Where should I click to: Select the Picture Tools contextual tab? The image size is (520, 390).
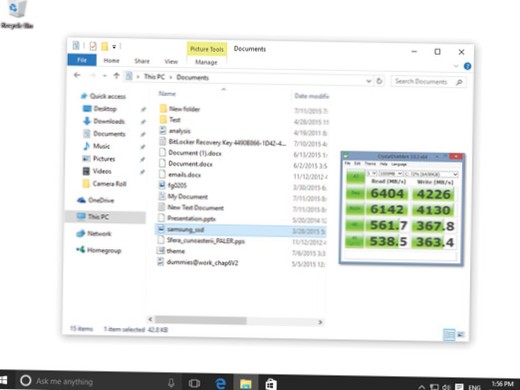[x=207, y=49]
